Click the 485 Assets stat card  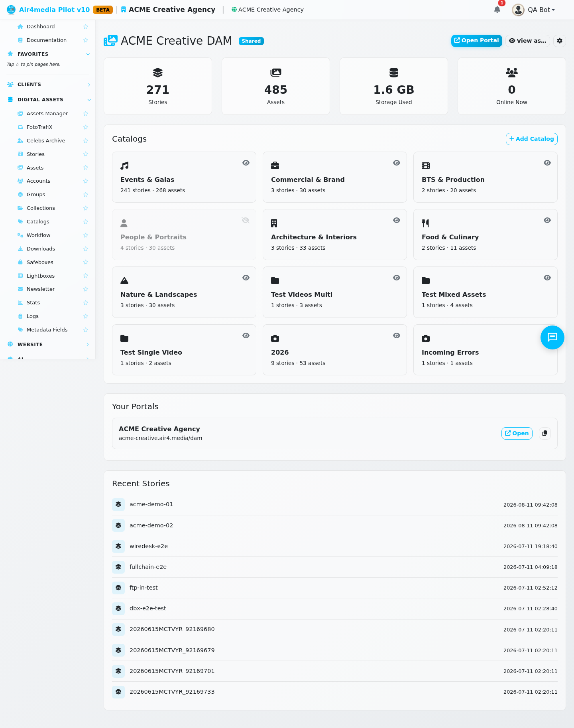click(x=276, y=86)
